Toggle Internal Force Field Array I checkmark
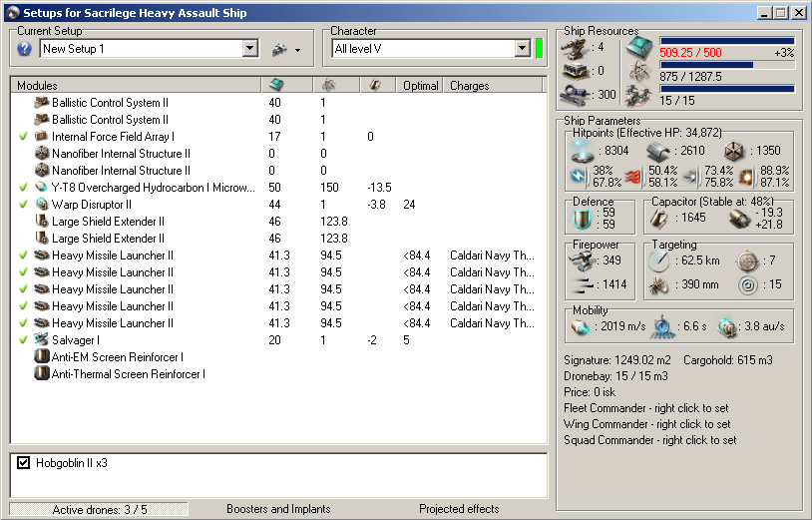Viewport: 812px width, 520px height. (23, 137)
